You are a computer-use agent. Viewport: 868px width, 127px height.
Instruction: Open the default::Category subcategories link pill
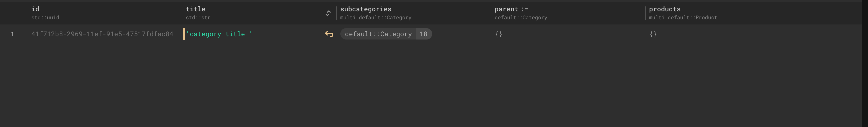(378, 34)
